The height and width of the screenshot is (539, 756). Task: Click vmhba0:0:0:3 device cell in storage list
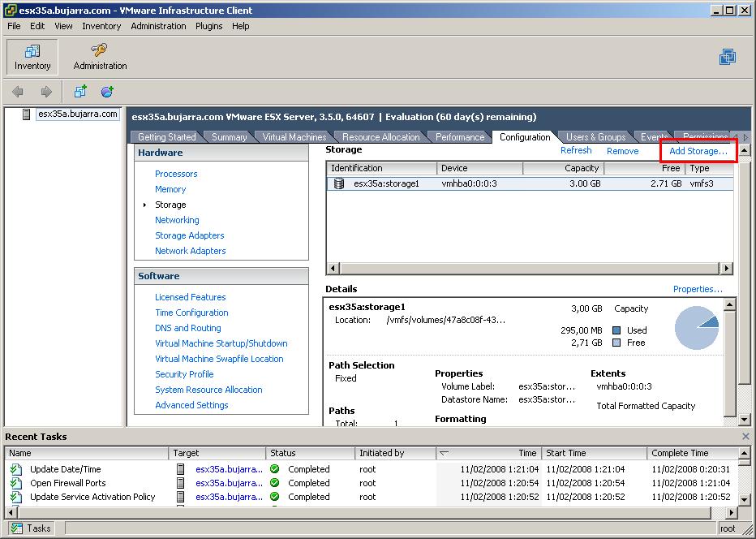[469, 183]
